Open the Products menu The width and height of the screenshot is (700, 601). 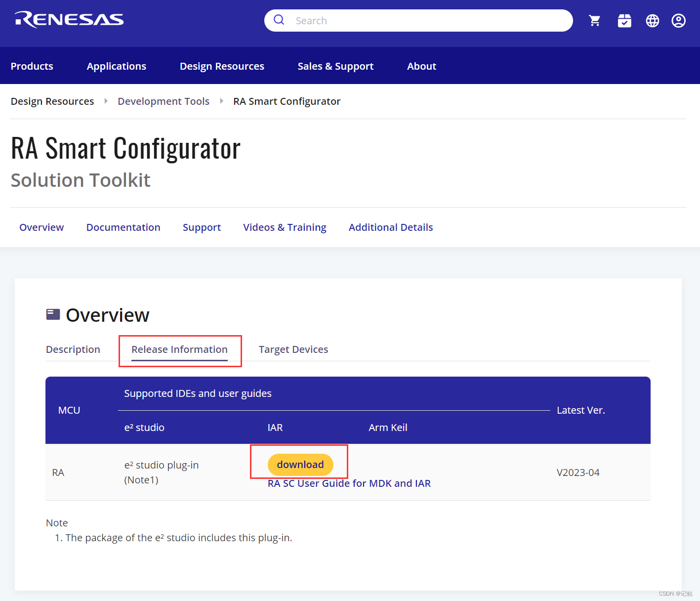pyautogui.click(x=32, y=66)
